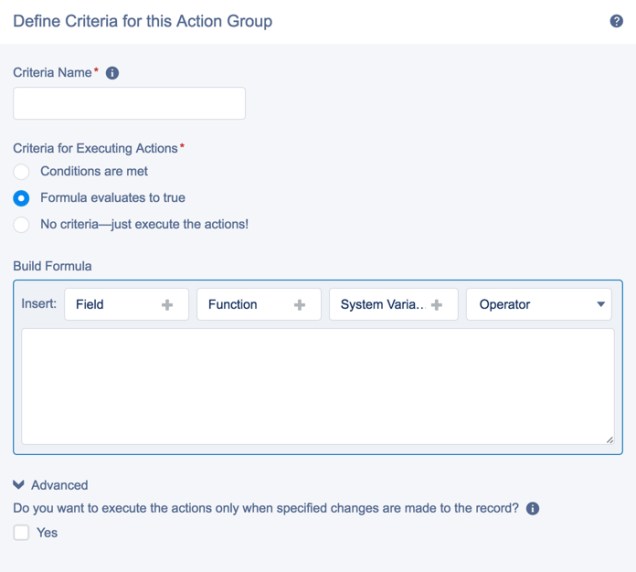Enable the Yes checkbox under Advanced
The height and width of the screenshot is (572, 636).
(21, 533)
